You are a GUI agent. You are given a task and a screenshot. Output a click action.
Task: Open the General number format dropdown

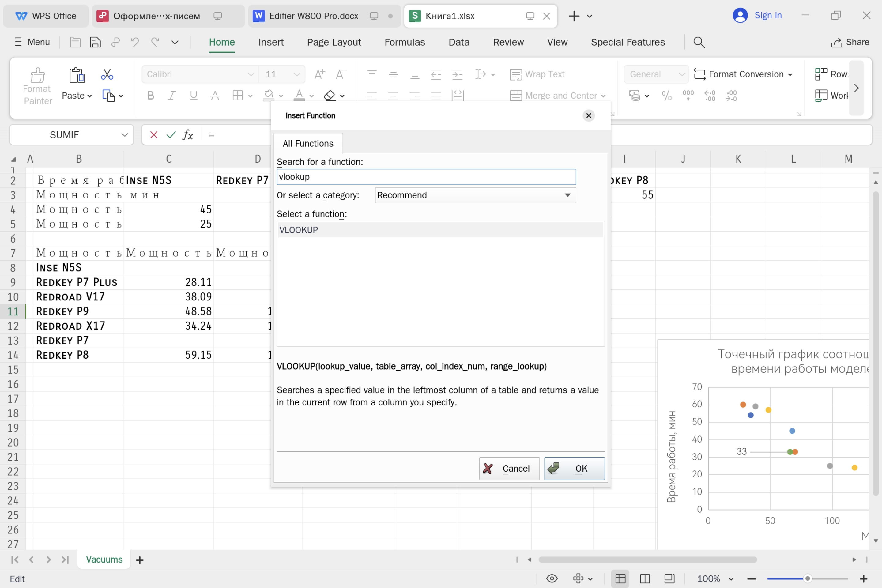point(682,74)
